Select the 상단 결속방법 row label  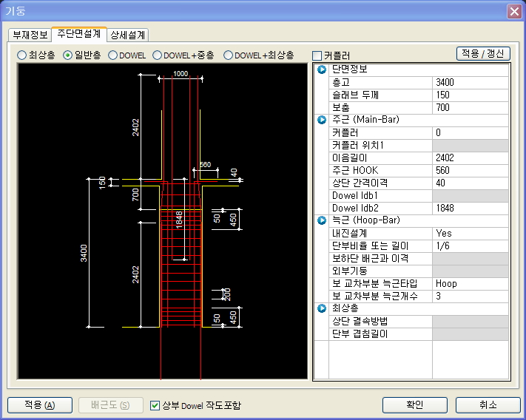[x=360, y=322]
